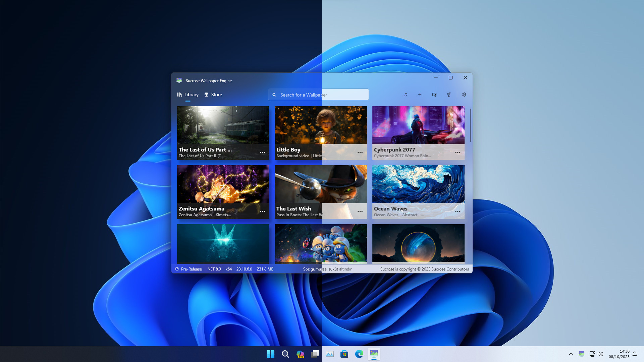
Task: Open the three-dot menu for The Last of Us
Action: point(262,152)
